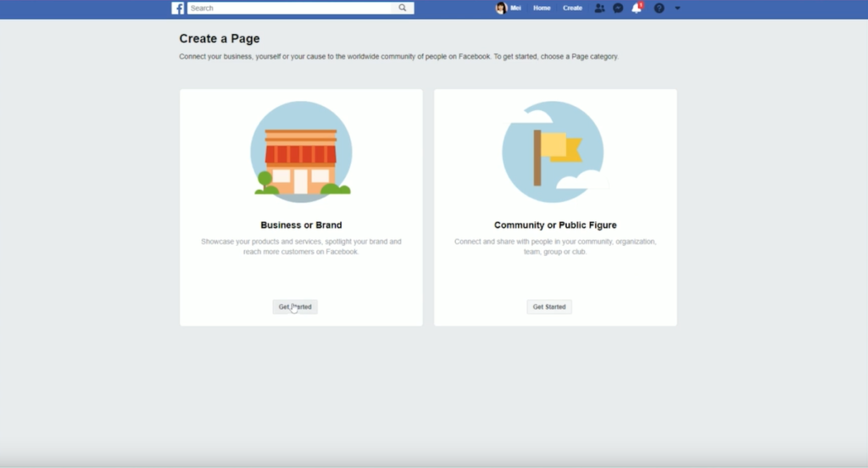Click the Business or Brand heading
Screen dimensions: 868x468
click(301, 225)
